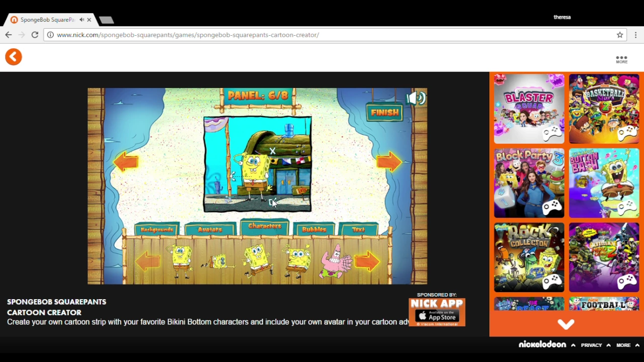This screenshot has height=362, width=644.
Task: Open the Rock Collector game tile
Action: (529, 257)
